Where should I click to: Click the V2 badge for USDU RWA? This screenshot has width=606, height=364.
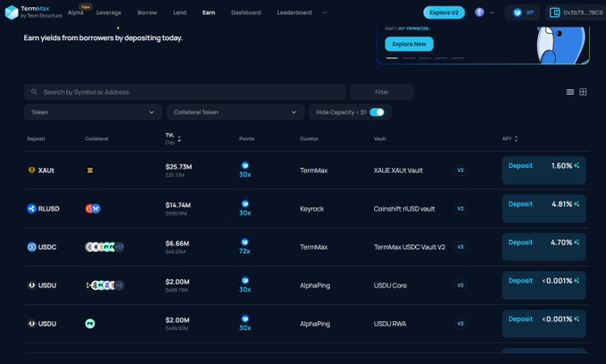click(460, 324)
